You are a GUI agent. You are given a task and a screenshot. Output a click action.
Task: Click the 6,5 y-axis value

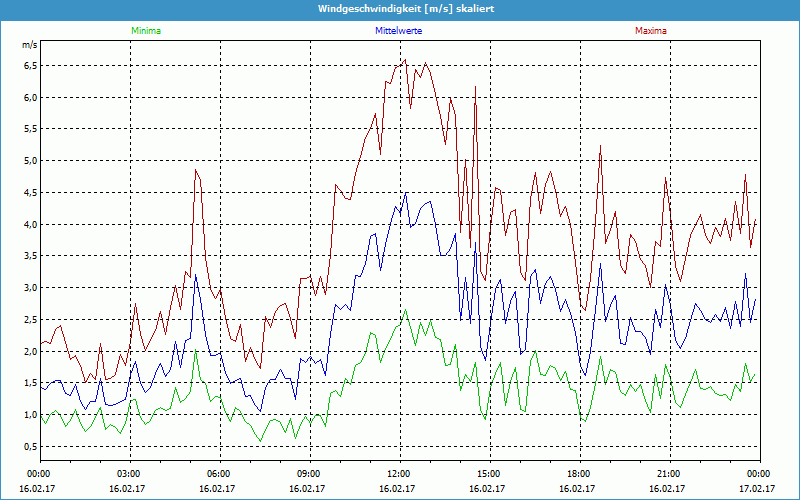point(32,66)
